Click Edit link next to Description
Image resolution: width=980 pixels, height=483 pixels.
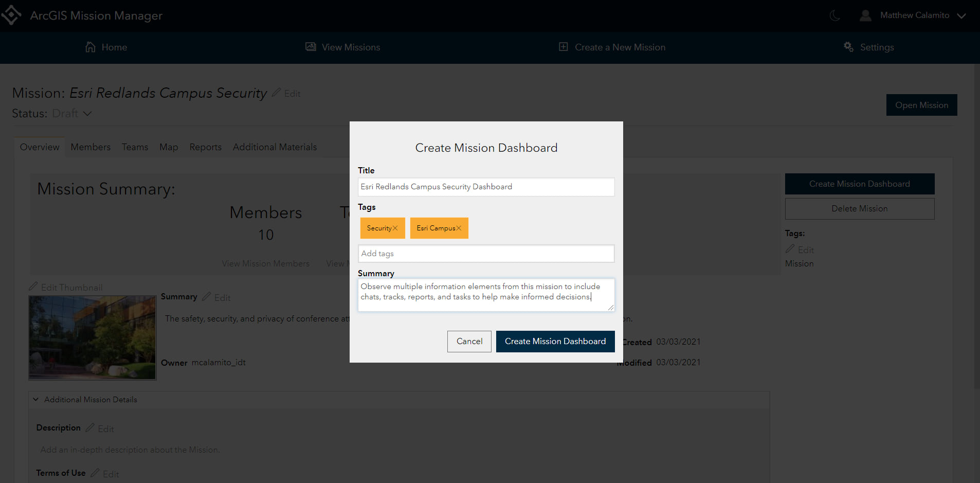[x=105, y=429]
